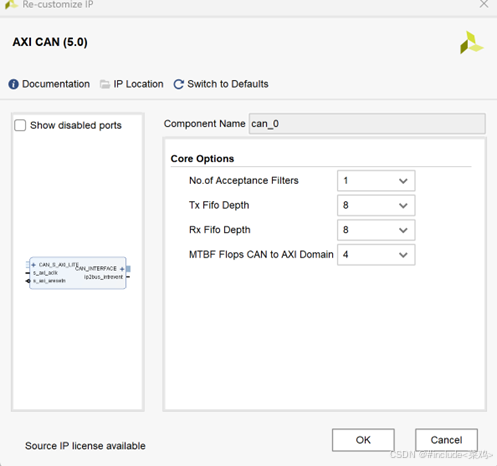Click the s_axi_aresetn port label

tap(49, 281)
